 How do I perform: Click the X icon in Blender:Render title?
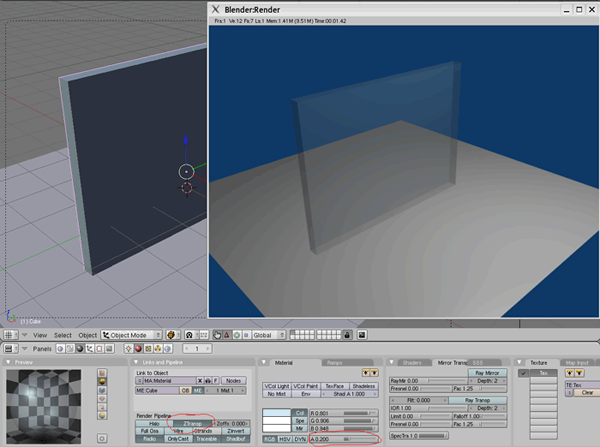tap(217, 7)
